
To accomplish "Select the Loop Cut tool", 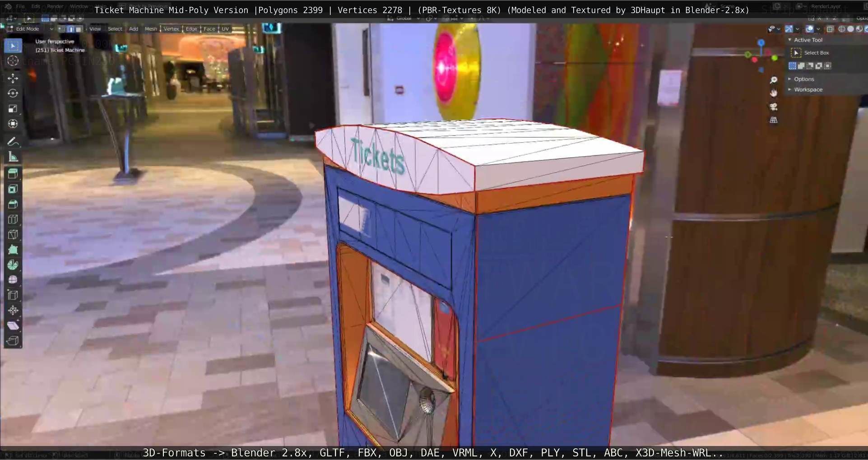I will [x=13, y=219].
